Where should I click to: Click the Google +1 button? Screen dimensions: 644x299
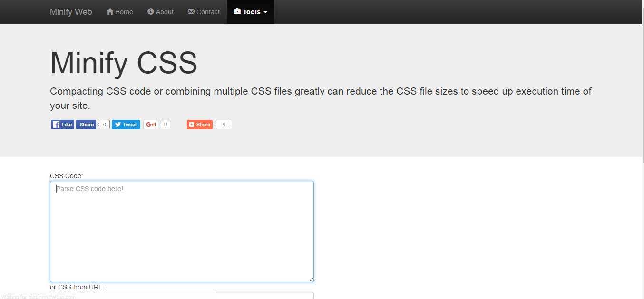click(151, 125)
